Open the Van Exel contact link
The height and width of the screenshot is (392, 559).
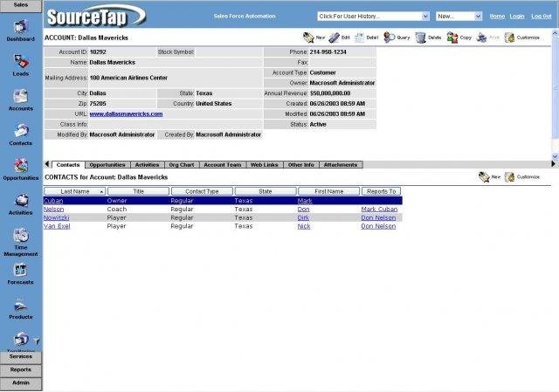[x=57, y=226]
